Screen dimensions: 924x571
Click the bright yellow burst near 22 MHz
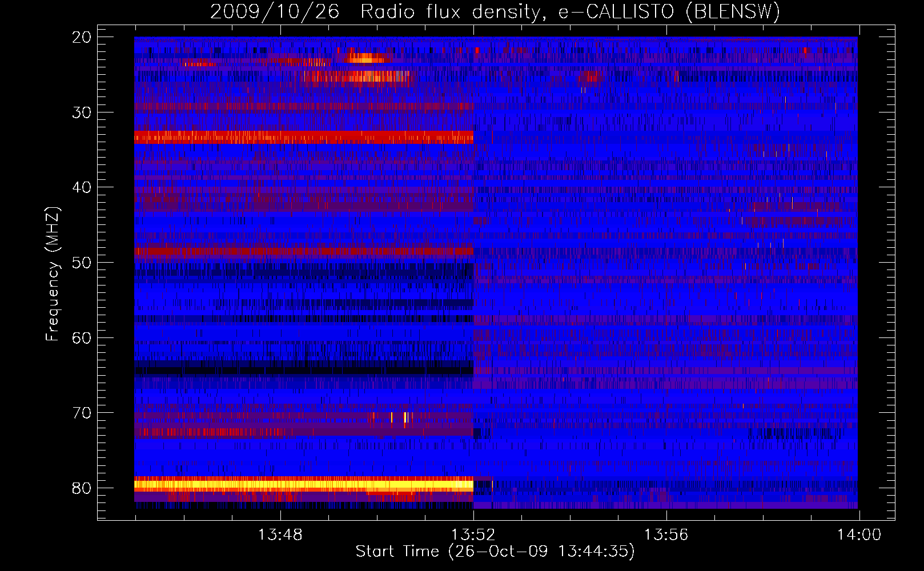[365, 58]
